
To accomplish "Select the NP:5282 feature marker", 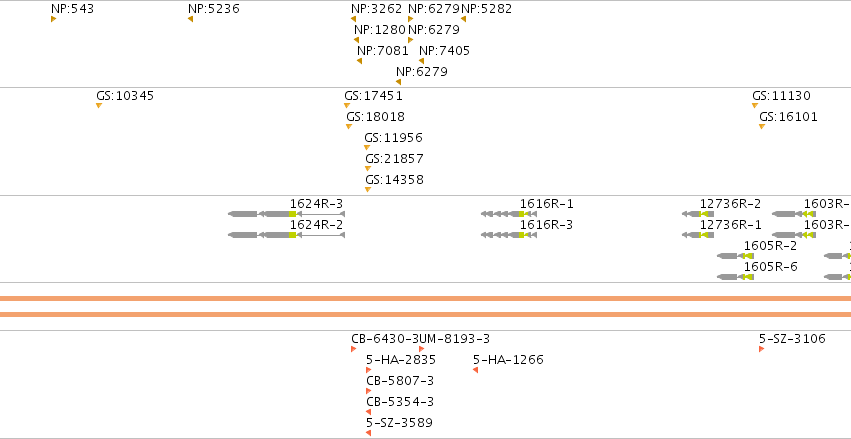I will pos(463,19).
